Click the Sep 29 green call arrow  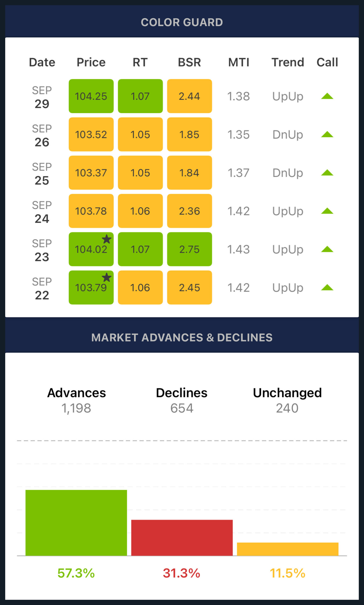coord(327,96)
